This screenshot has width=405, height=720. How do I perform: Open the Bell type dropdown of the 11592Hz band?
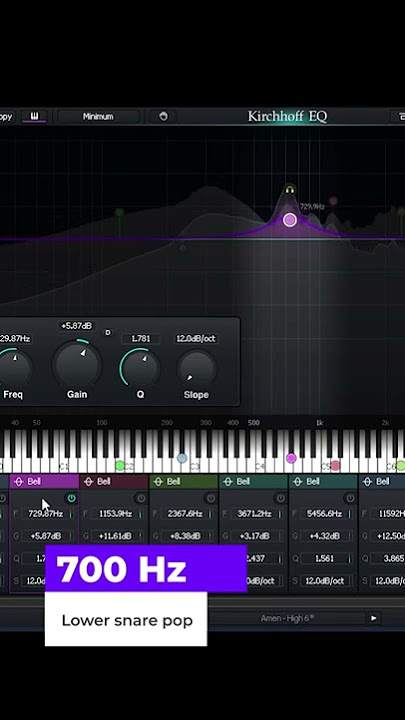point(382,482)
